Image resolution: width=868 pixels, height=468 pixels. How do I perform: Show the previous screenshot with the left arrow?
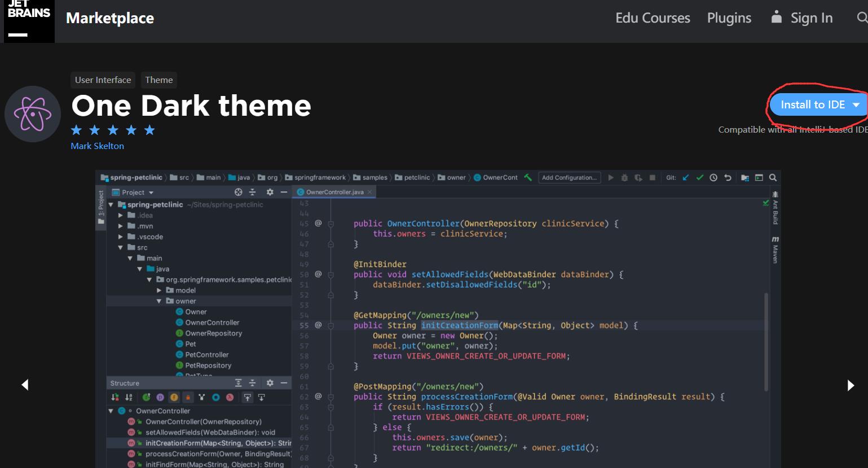pyautogui.click(x=24, y=385)
